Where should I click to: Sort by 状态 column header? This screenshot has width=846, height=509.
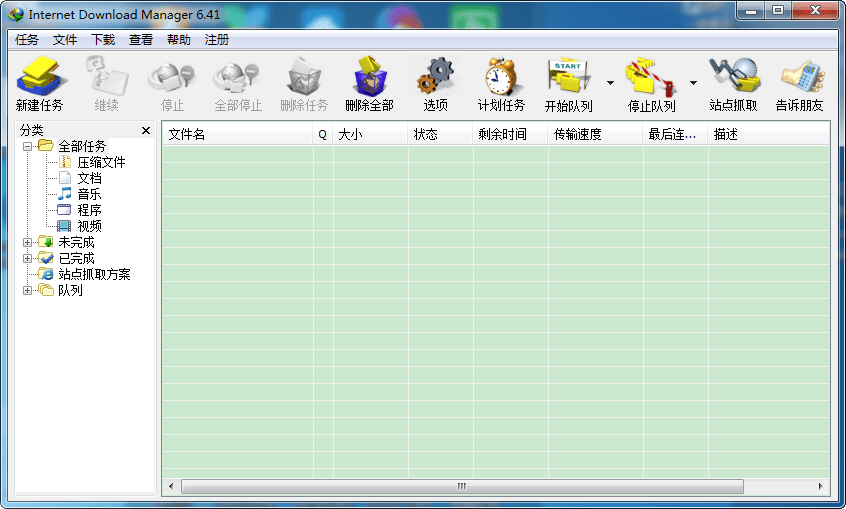click(x=440, y=134)
